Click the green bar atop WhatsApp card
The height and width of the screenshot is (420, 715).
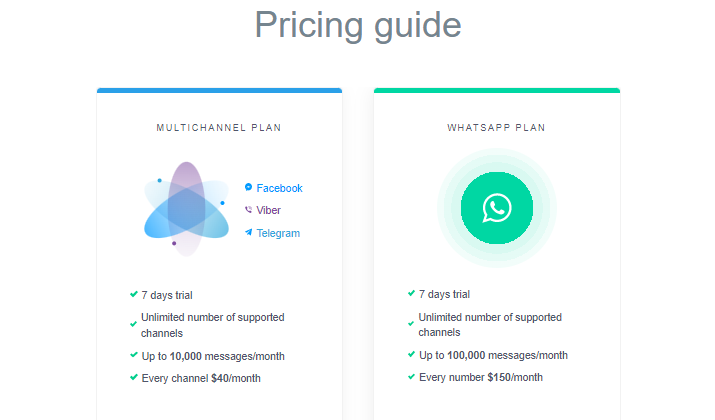click(x=497, y=90)
